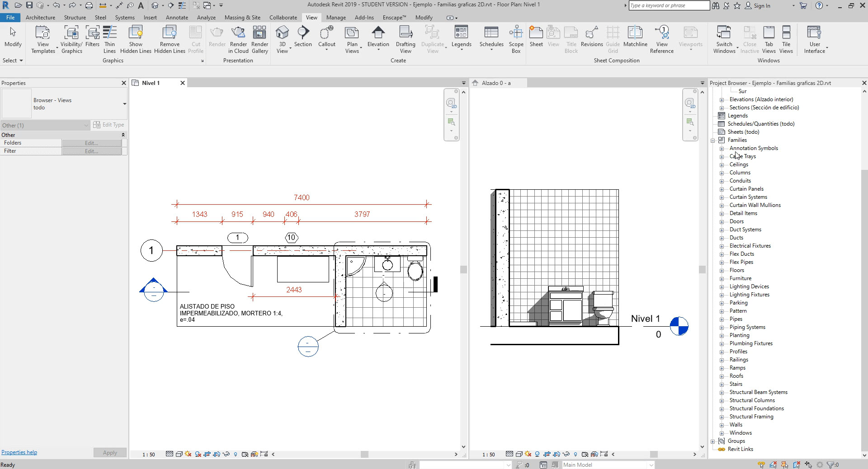This screenshot has width=868, height=469.
Task: Expand the Plumbing Fixtures family category
Action: [722, 344]
